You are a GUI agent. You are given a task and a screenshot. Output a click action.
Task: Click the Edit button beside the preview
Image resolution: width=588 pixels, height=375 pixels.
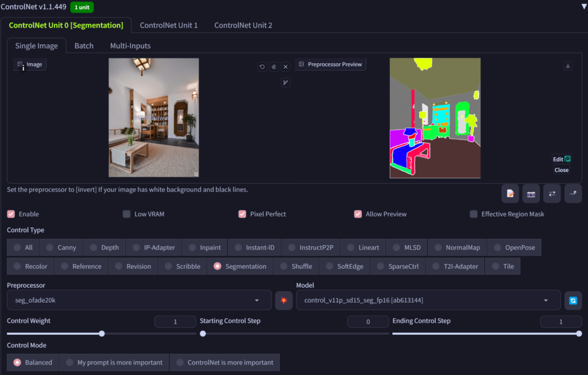[x=561, y=159]
